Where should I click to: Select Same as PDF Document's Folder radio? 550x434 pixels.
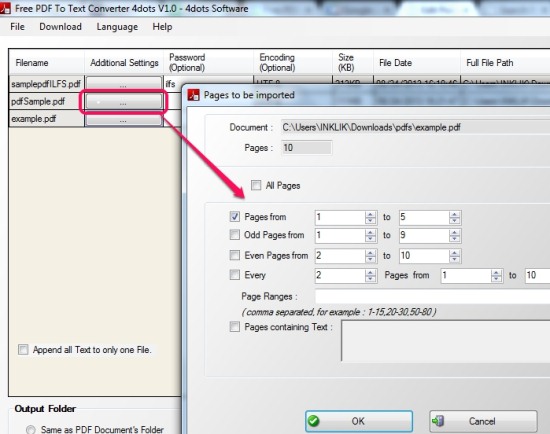pyautogui.click(x=31, y=429)
